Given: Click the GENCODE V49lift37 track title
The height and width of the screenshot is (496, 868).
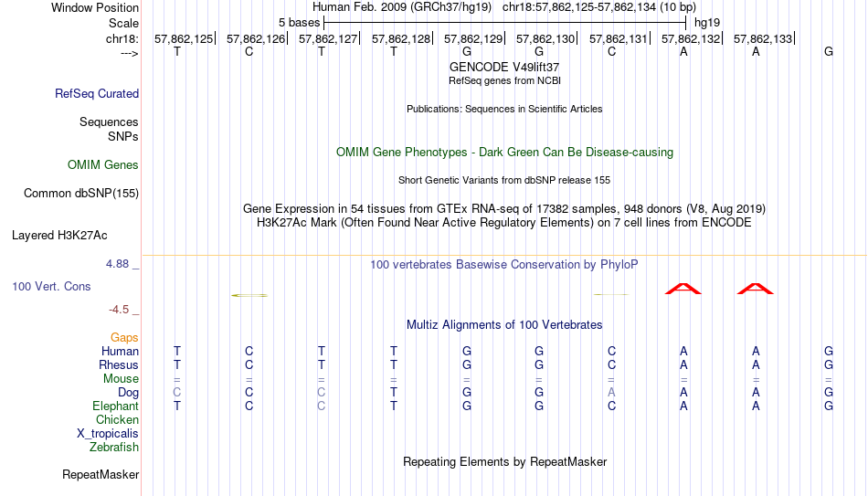Looking at the screenshot, I should 504,67.
